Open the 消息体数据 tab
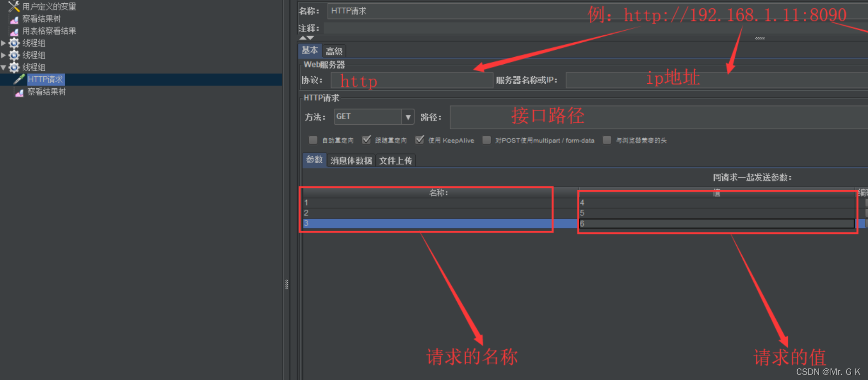The width and height of the screenshot is (868, 380). coord(351,160)
